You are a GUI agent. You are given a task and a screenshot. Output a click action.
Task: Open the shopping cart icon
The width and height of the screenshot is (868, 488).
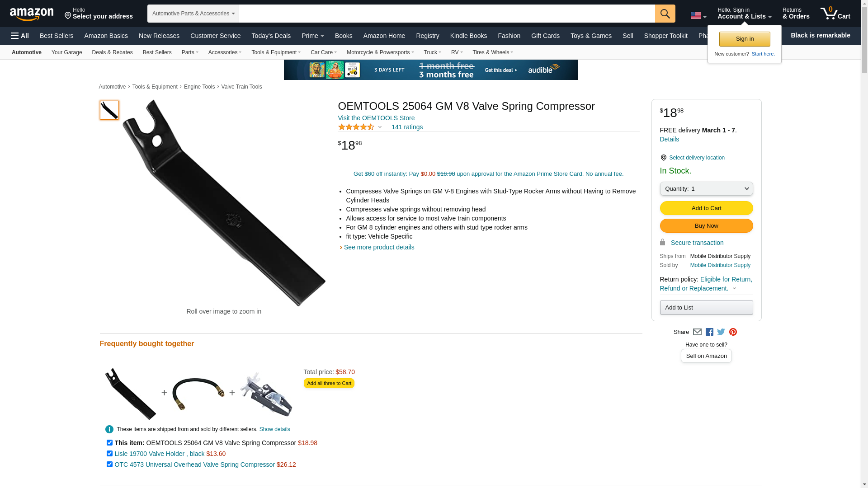(835, 14)
